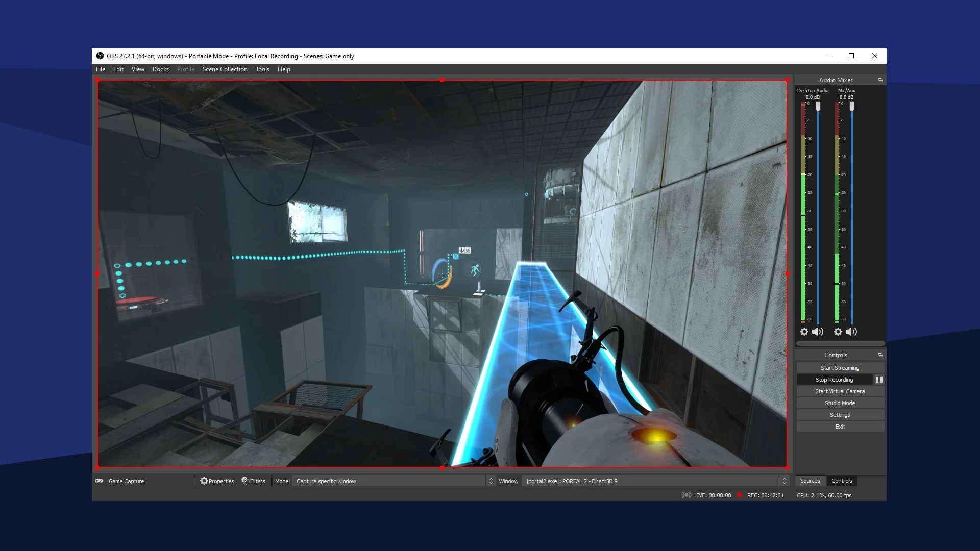The width and height of the screenshot is (980, 551).
Task: Mute Desktop Audio speaker icon
Action: pyautogui.click(x=818, y=331)
